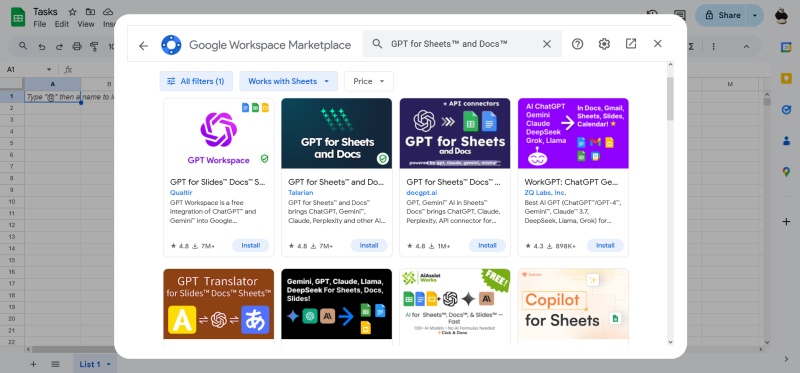The width and height of the screenshot is (800, 373).
Task: Install GPT for Sheets by Talarian
Action: click(x=369, y=245)
